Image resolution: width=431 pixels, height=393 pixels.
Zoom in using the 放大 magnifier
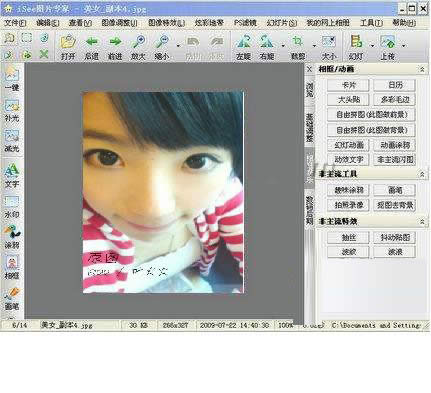click(138, 42)
